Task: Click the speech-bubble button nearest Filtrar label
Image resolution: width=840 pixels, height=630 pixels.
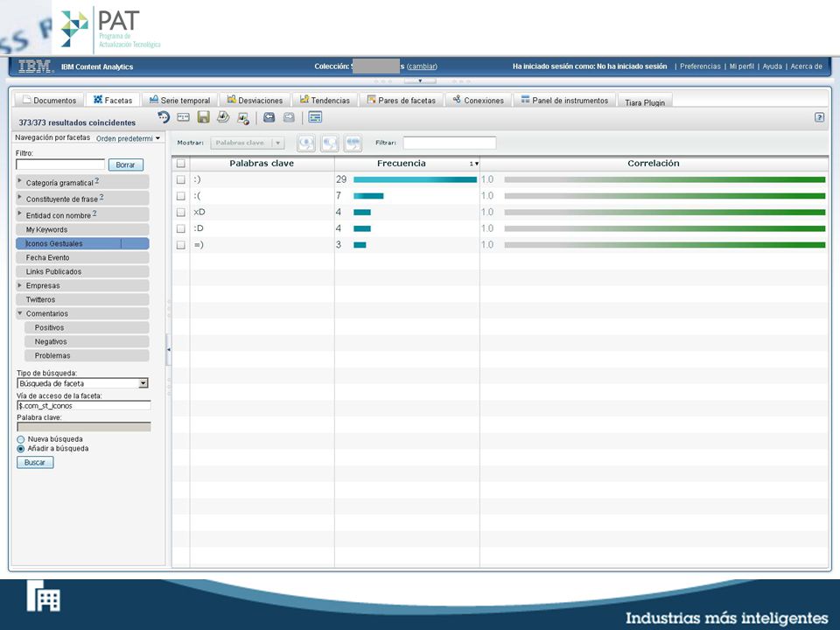Action: click(353, 143)
